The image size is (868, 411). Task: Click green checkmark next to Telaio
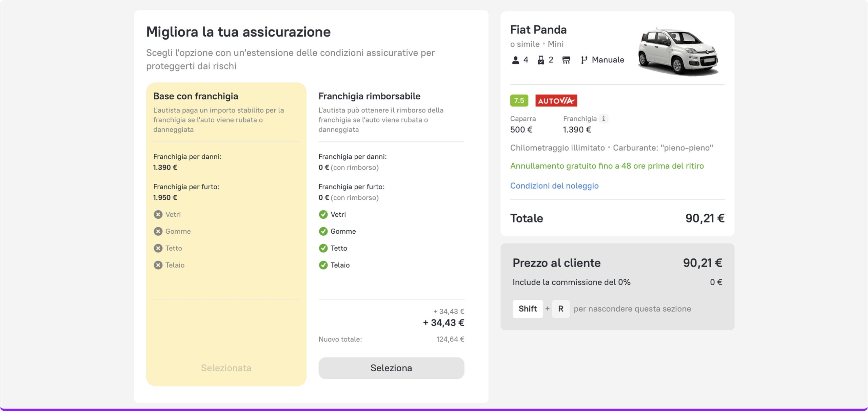tap(323, 265)
